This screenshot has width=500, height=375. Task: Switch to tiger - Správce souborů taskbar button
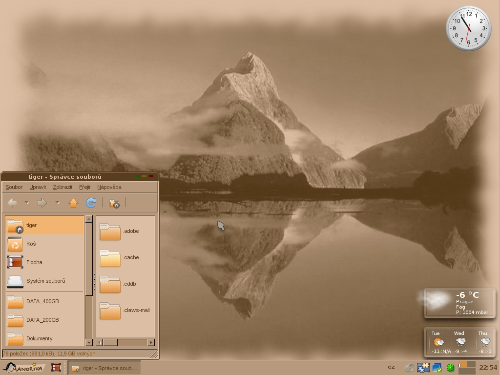point(104,368)
